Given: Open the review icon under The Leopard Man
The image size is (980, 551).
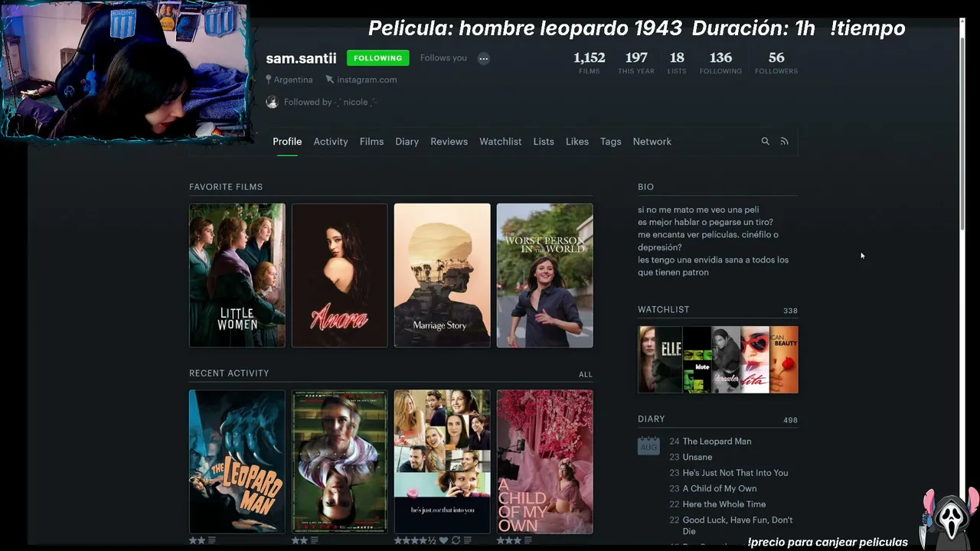Looking at the screenshot, I should pos(212,540).
